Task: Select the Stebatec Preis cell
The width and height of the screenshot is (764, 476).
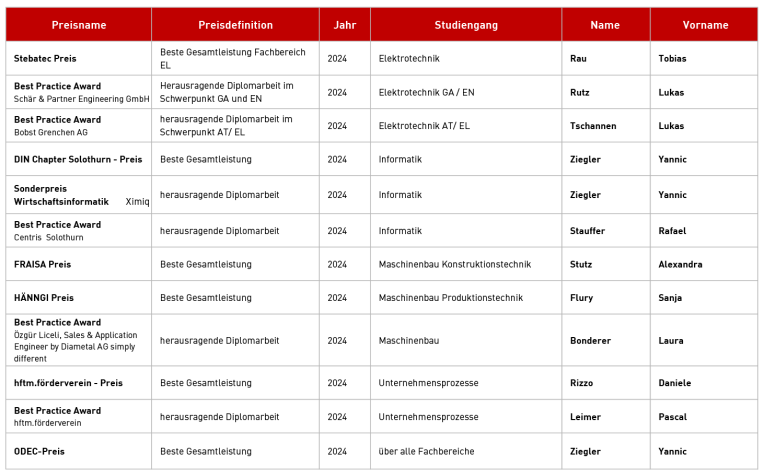Action: click(78, 58)
